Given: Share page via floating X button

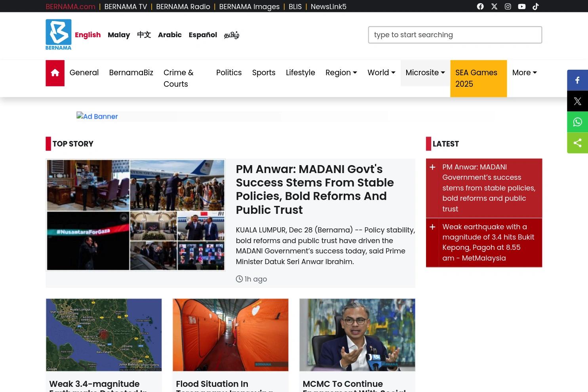Looking at the screenshot, I should point(577,101).
